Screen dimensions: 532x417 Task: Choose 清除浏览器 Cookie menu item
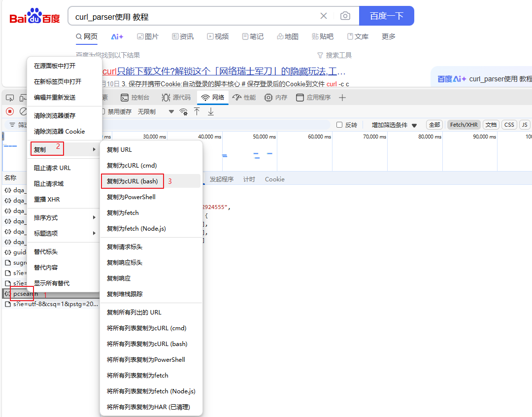(64, 132)
